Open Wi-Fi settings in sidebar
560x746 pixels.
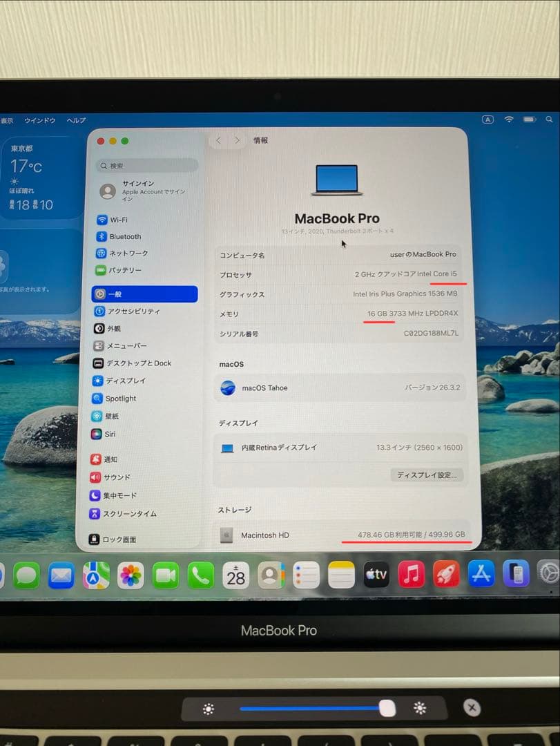click(x=112, y=220)
